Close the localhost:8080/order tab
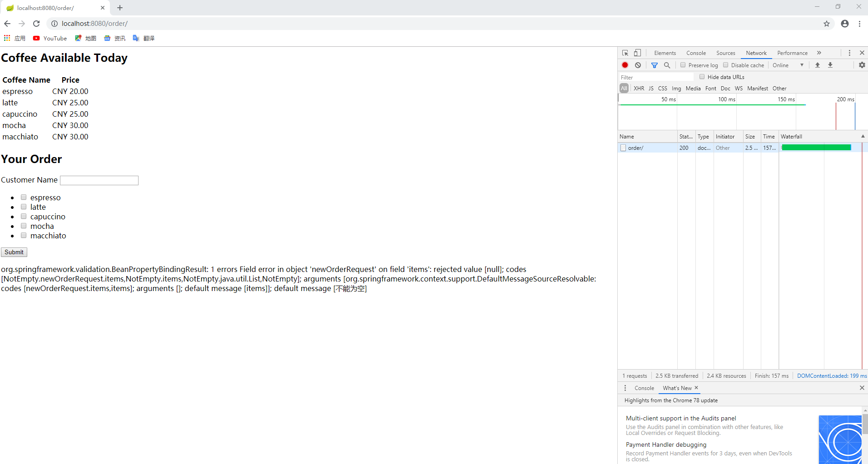868x464 pixels. (x=103, y=8)
